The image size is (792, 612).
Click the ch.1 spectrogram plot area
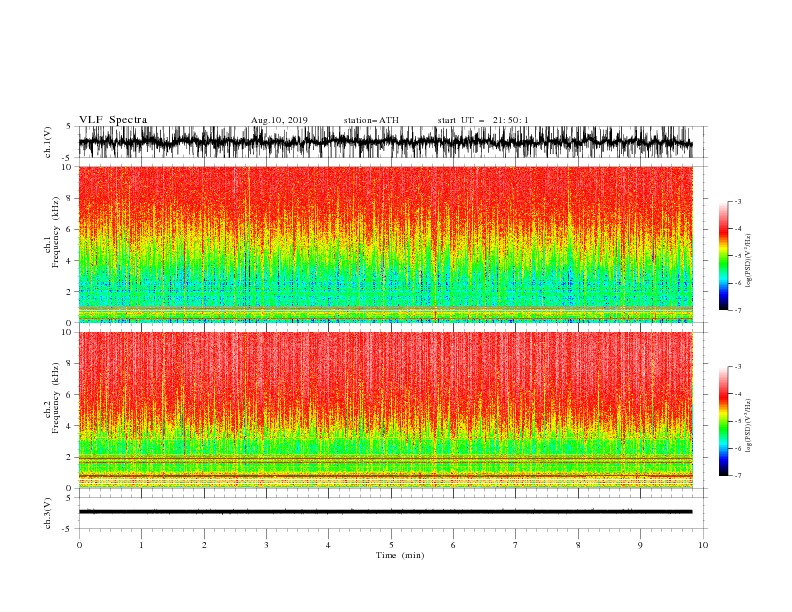[386, 244]
